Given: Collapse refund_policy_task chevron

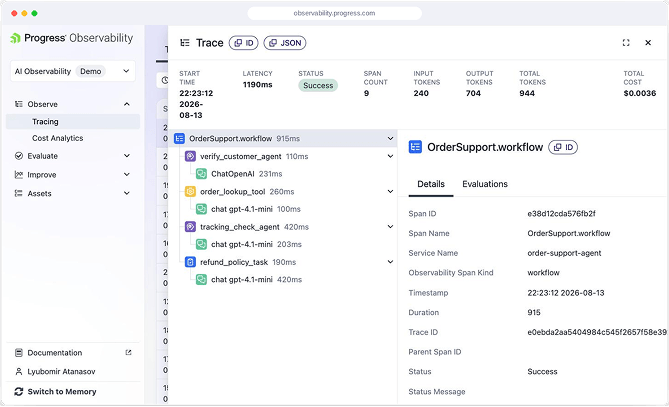Looking at the screenshot, I should pos(390,262).
